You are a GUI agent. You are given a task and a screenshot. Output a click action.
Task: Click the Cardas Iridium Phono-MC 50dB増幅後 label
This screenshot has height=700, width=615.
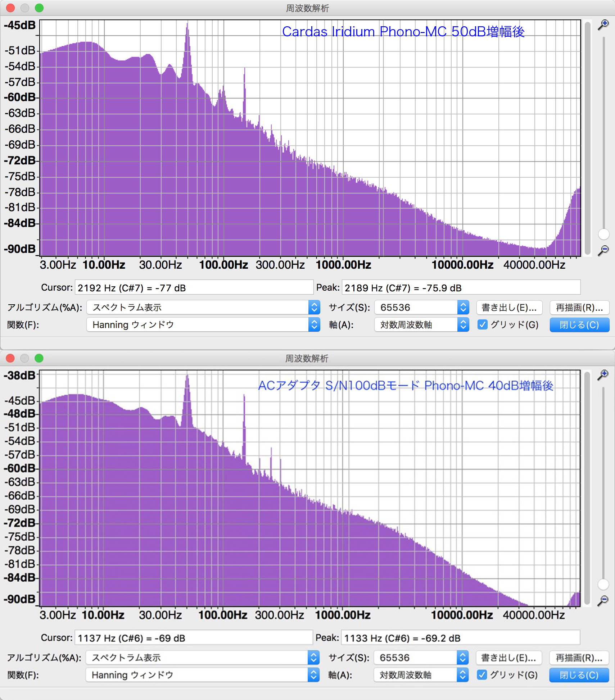pos(403,32)
